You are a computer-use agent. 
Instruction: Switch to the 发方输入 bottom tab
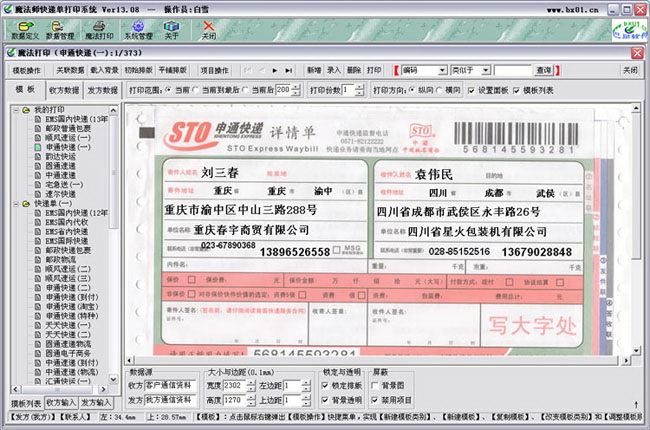click(96, 403)
